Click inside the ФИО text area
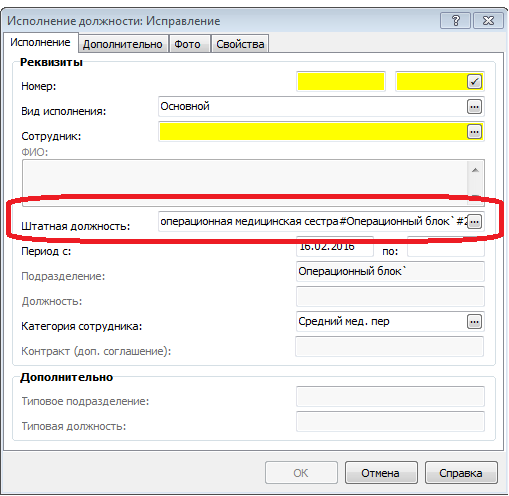509x496 pixels. [x=245, y=178]
